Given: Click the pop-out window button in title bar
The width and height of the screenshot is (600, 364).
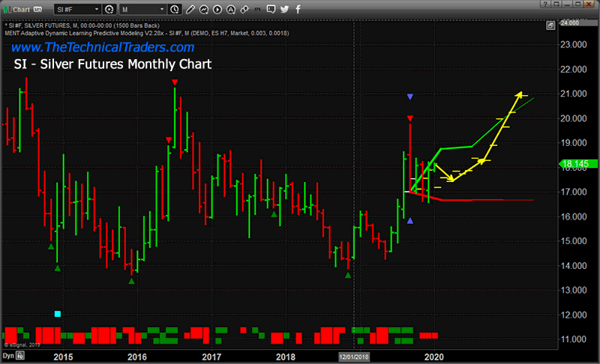Looking at the screenshot, I should pyautogui.click(x=556, y=4).
